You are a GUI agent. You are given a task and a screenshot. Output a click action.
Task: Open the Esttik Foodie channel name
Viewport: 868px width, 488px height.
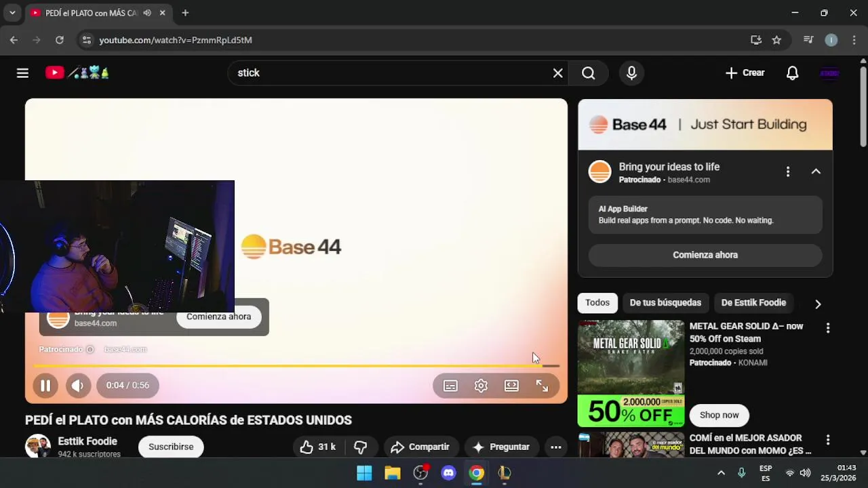click(87, 441)
